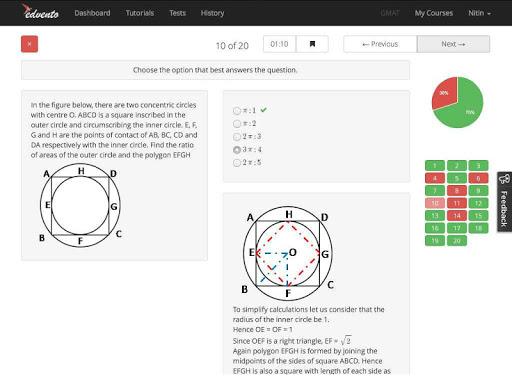
Task: Go back with the Previous button
Action: tap(380, 44)
